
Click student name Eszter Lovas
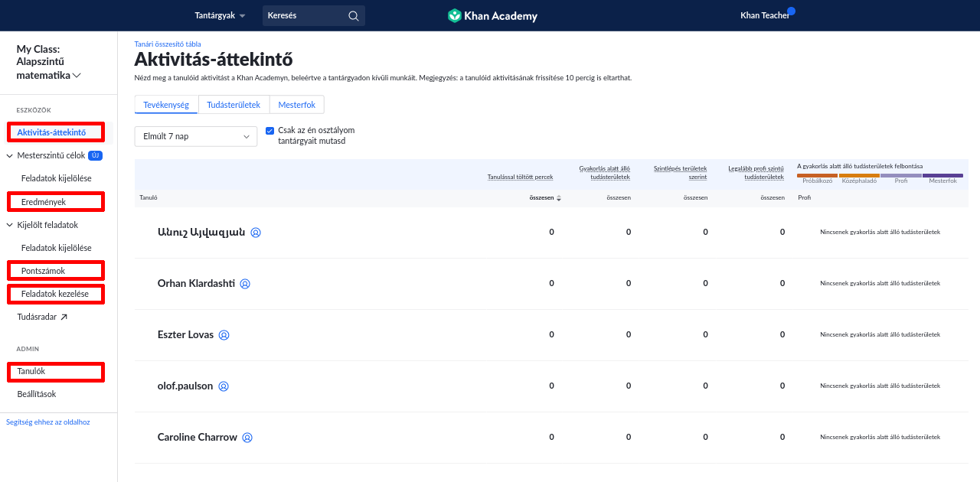coord(185,334)
